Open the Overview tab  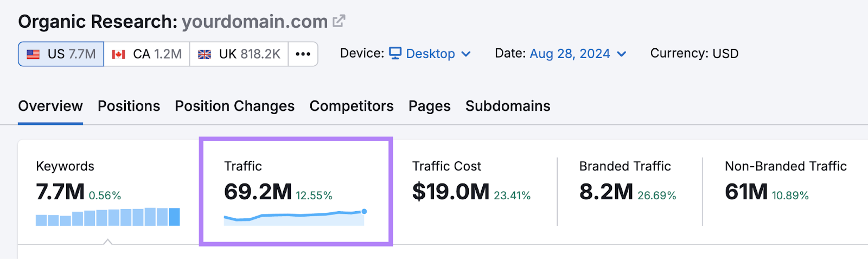coord(50,106)
